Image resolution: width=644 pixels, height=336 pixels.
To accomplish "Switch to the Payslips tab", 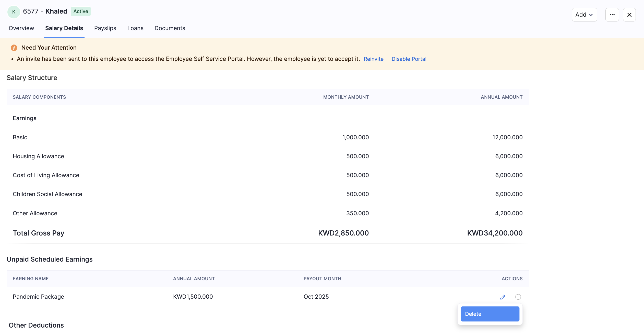I will (105, 28).
